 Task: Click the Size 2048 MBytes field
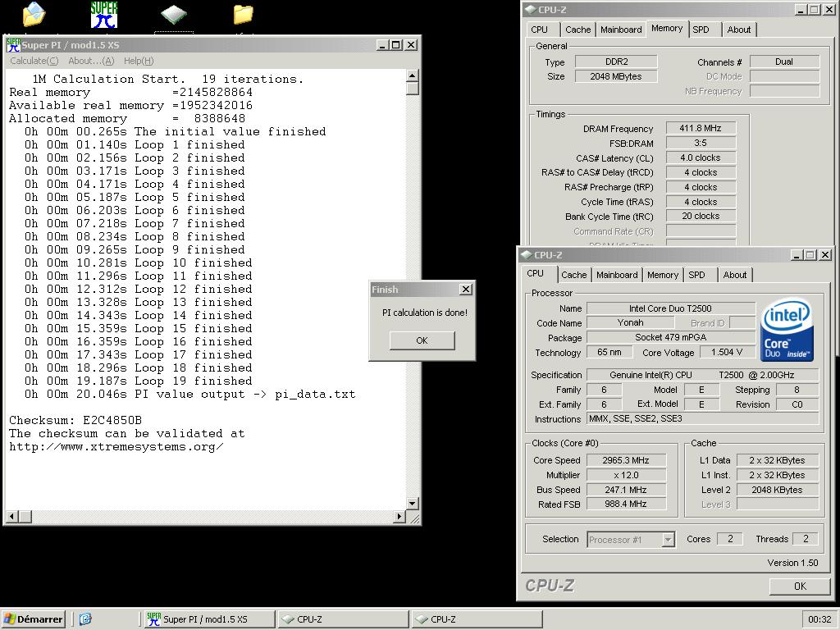(x=616, y=76)
